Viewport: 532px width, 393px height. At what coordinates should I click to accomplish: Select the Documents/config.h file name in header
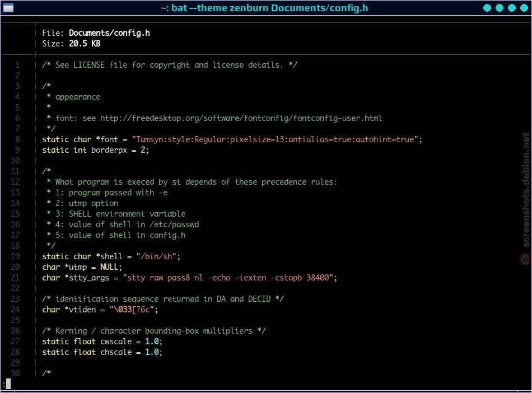point(109,33)
